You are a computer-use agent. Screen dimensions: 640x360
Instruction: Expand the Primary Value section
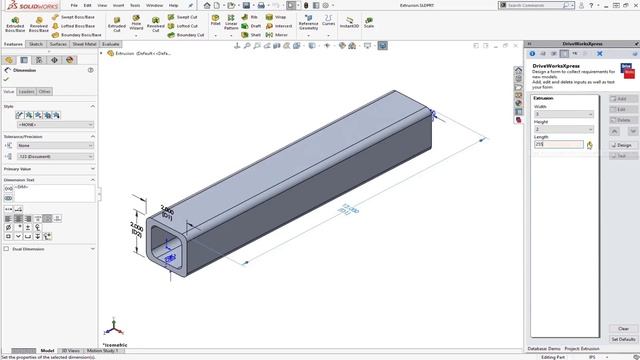[93, 169]
